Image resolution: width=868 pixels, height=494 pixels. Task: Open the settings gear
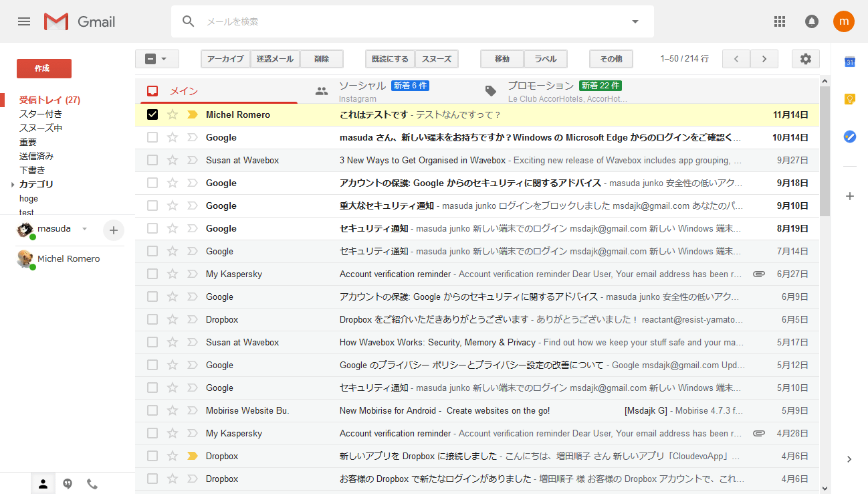[806, 59]
